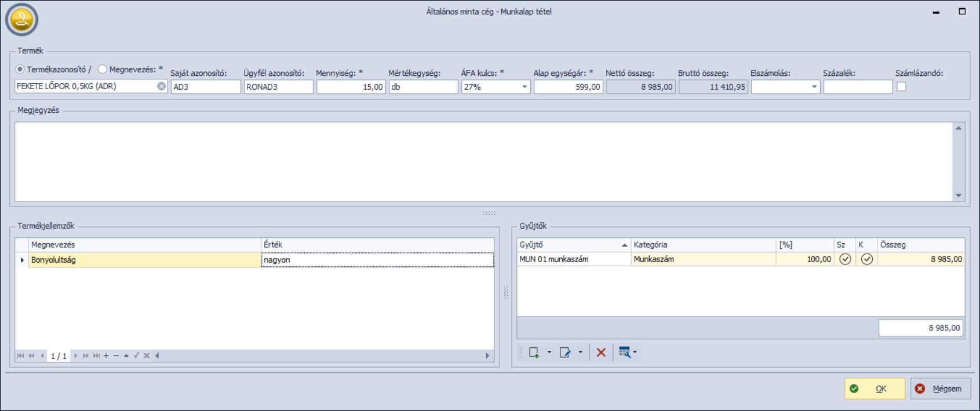Click the Kategória column header
The image size is (980, 411).
tap(702, 245)
